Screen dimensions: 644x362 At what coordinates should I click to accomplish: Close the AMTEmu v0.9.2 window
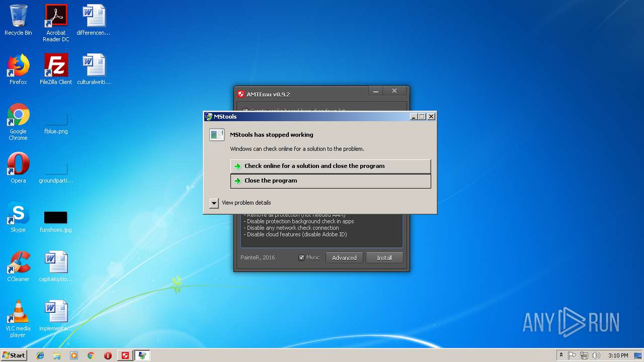point(394,90)
